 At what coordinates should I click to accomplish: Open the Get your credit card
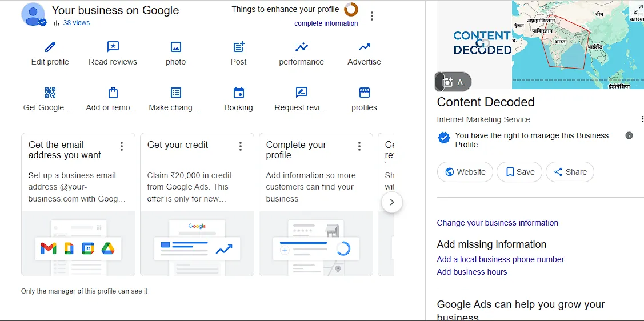click(x=197, y=204)
